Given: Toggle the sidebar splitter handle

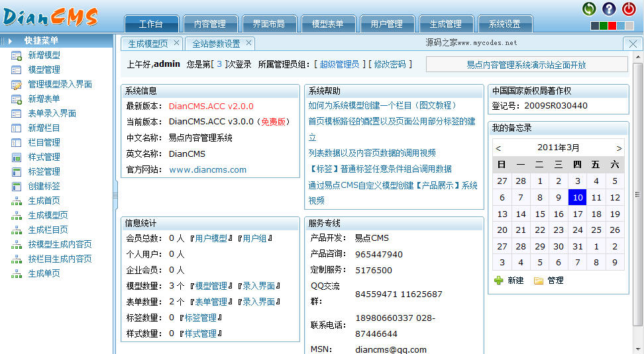Looking at the screenshot, I should 115,196.
